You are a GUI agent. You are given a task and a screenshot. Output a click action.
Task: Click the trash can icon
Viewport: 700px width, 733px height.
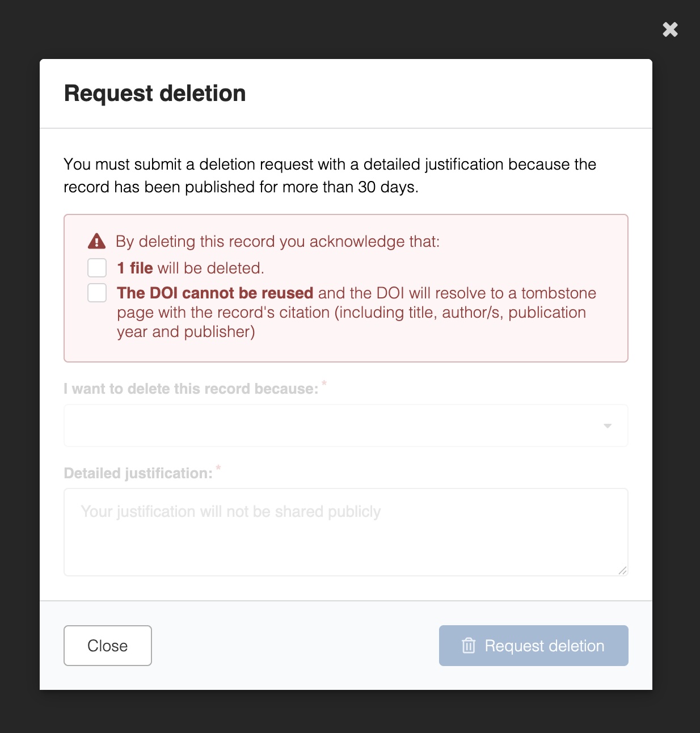click(469, 646)
